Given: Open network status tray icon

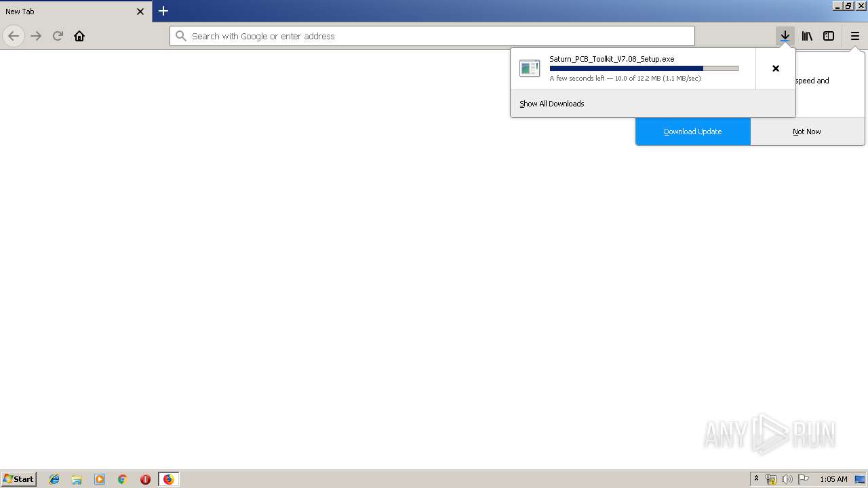Looking at the screenshot, I should 771,479.
